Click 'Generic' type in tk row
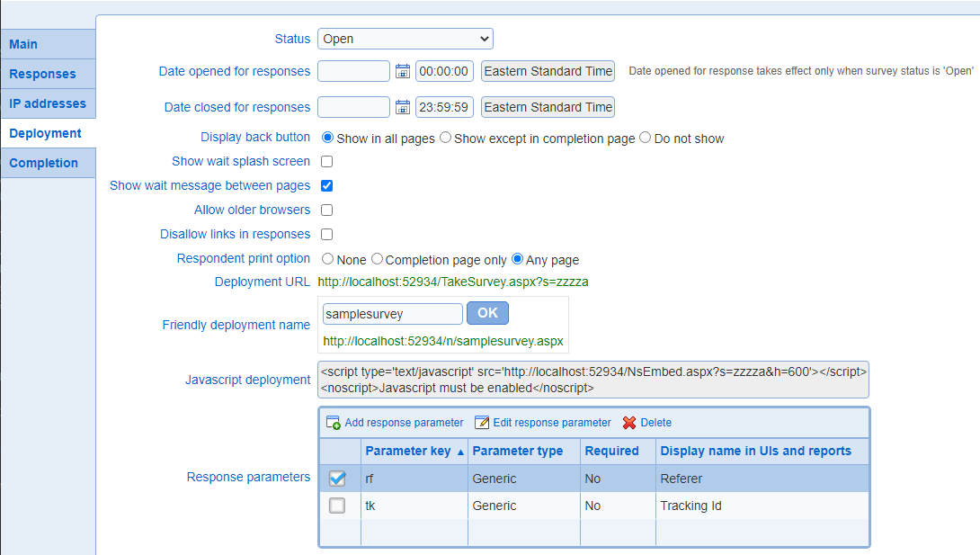This screenshot has height=555, width=980. [x=524, y=506]
